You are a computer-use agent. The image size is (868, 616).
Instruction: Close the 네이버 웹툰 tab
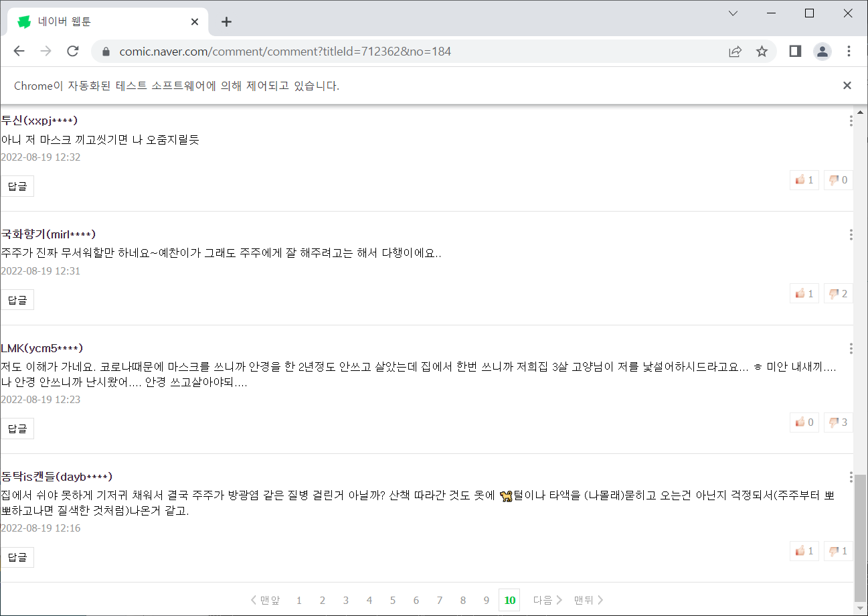[x=195, y=21]
